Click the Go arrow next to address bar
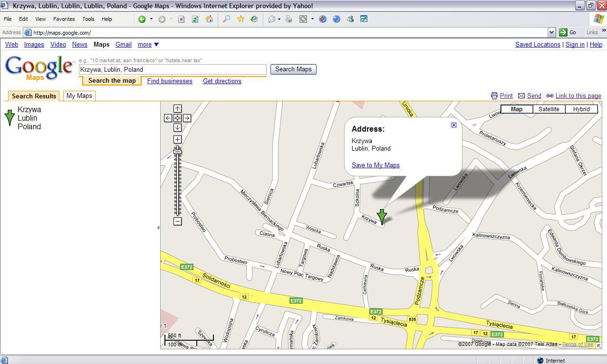 [568, 32]
